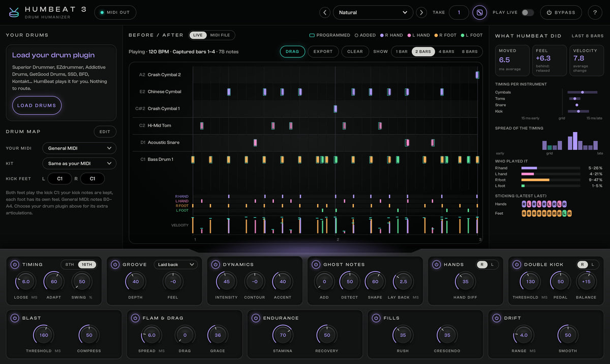Show 1 Bar view
The height and width of the screenshot is (364, 610).
(x=402, y=51)
